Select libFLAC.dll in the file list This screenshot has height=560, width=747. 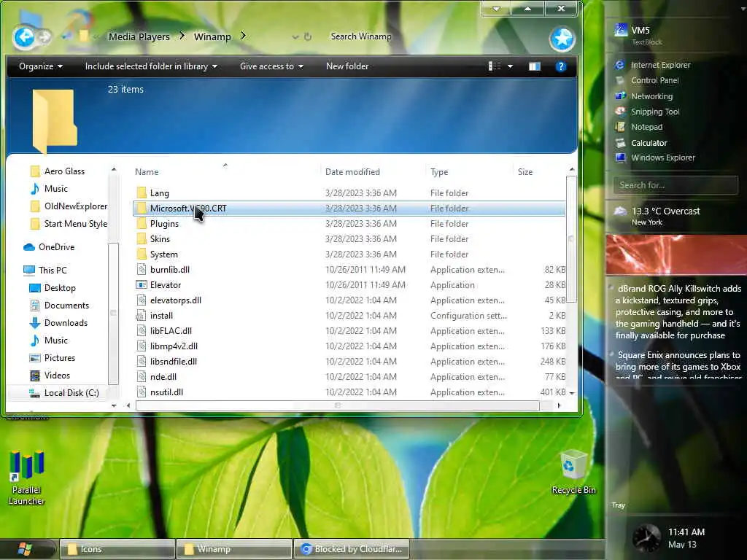point(171,330)
